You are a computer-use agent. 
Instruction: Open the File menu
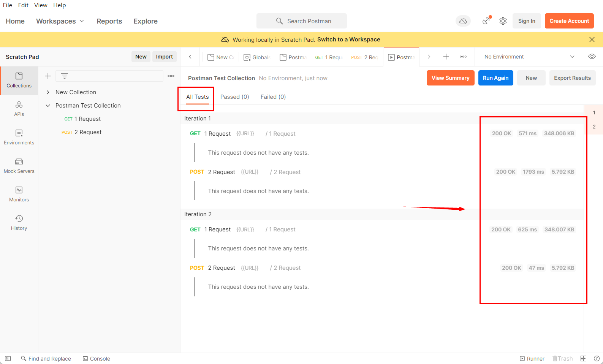coord(8,5)
